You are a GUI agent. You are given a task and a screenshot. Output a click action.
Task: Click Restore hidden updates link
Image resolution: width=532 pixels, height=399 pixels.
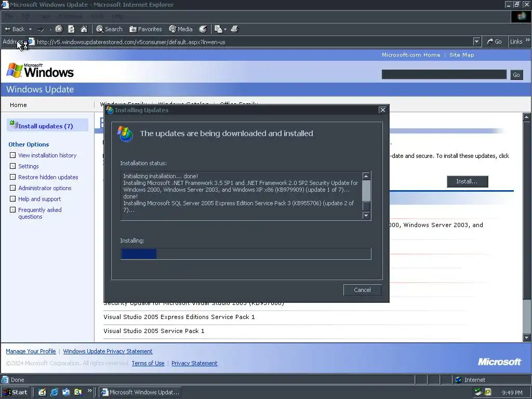(x=48, y=177)
